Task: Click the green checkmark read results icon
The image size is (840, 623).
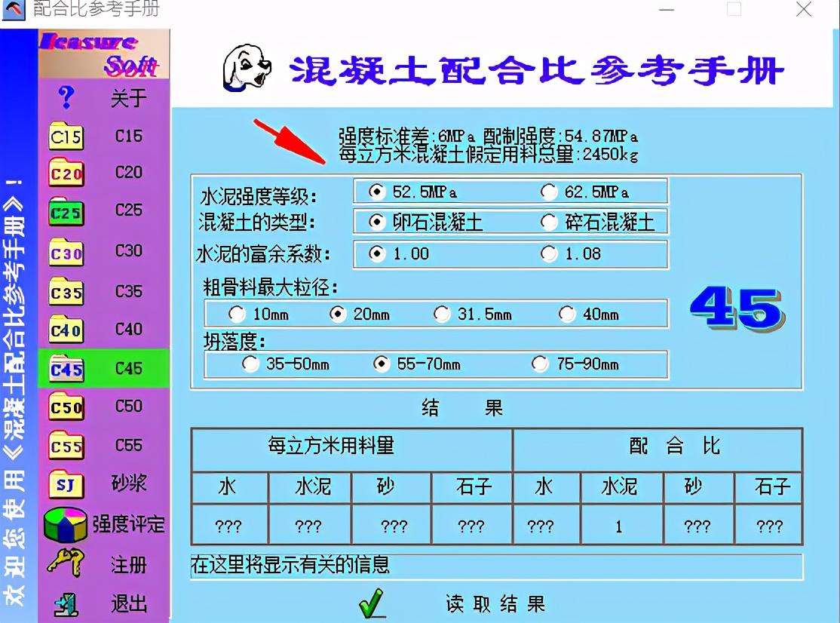Action: 372,604
